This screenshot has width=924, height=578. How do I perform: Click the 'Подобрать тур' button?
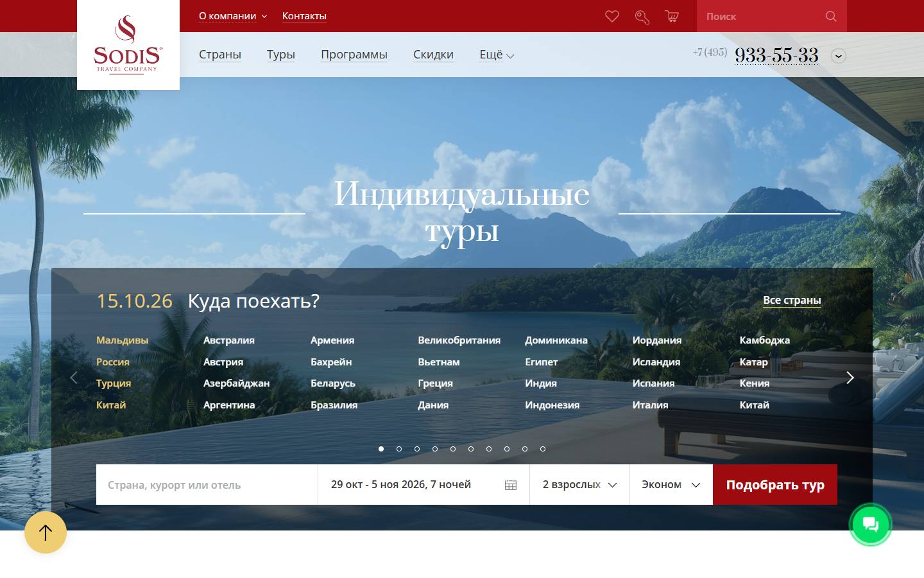775,484
